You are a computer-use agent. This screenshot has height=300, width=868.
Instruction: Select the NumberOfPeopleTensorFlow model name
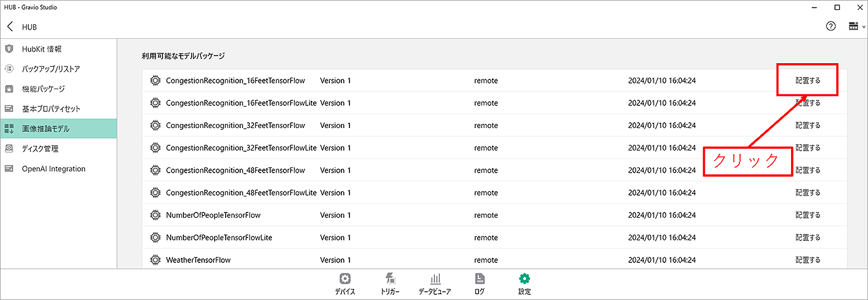[x=213, y=215]
